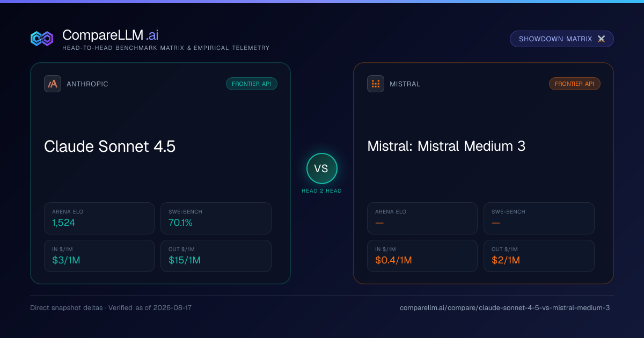Click Claude's $3/1M input price tile
This screenshot has height=338, width=644.
tap(99, 256)
